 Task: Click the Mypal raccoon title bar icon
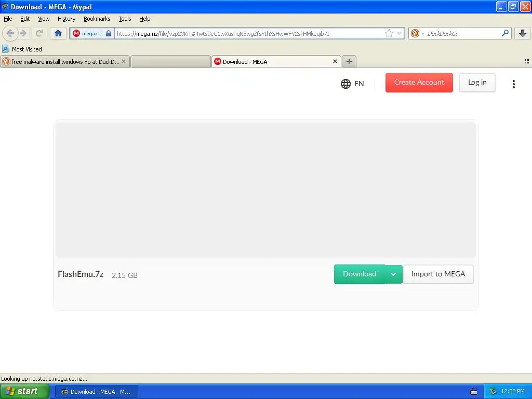tap(5, 6)
